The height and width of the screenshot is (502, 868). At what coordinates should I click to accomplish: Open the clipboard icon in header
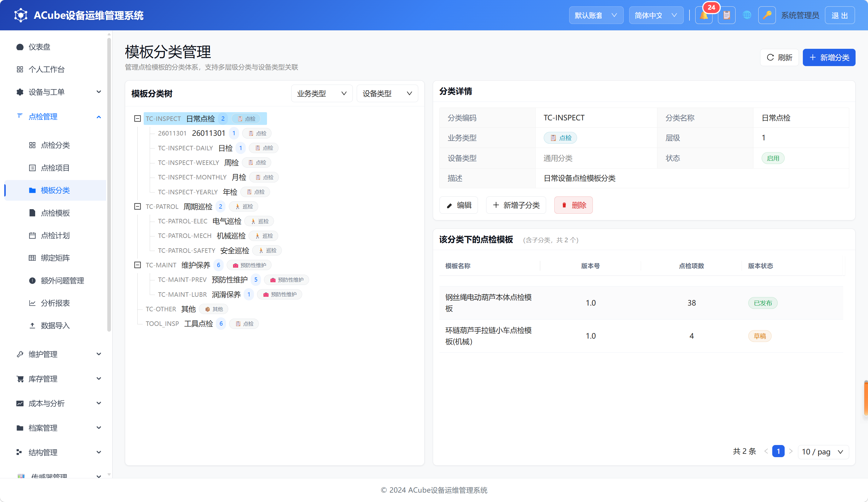(x=726, y=15)
